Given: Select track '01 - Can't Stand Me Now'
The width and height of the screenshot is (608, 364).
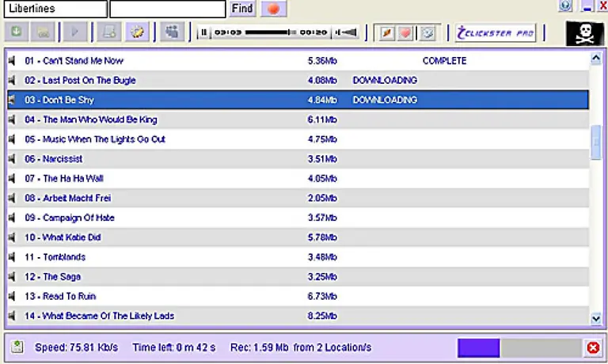Looking at the screenshot, I should pyautogui.click(x=298, y=61).
